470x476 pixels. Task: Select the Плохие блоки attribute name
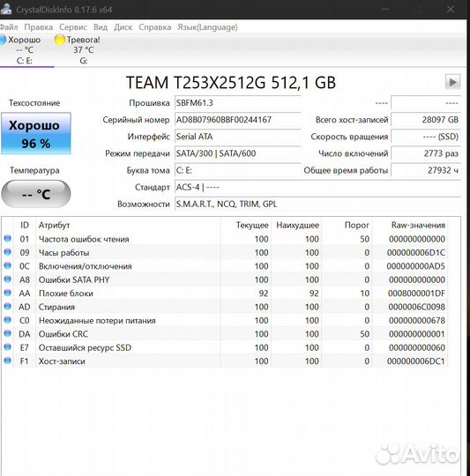point(66,294)
